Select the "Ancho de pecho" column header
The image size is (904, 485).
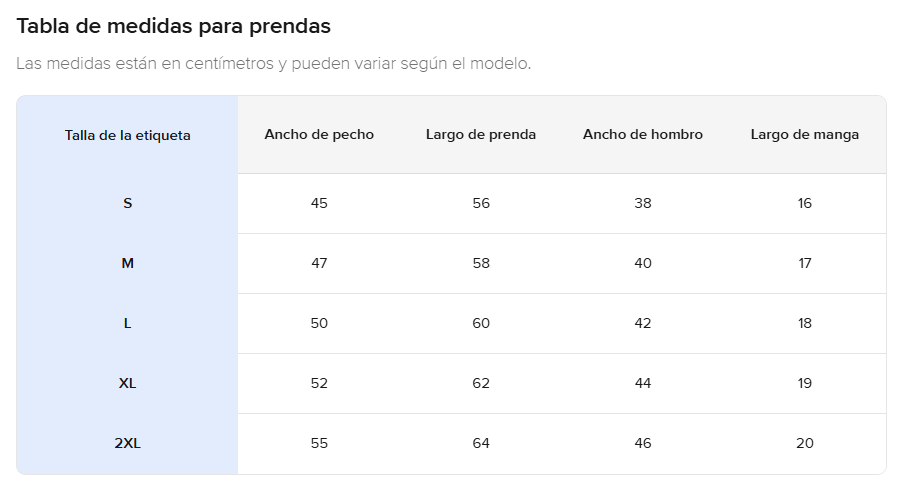[x=319, y=134]
